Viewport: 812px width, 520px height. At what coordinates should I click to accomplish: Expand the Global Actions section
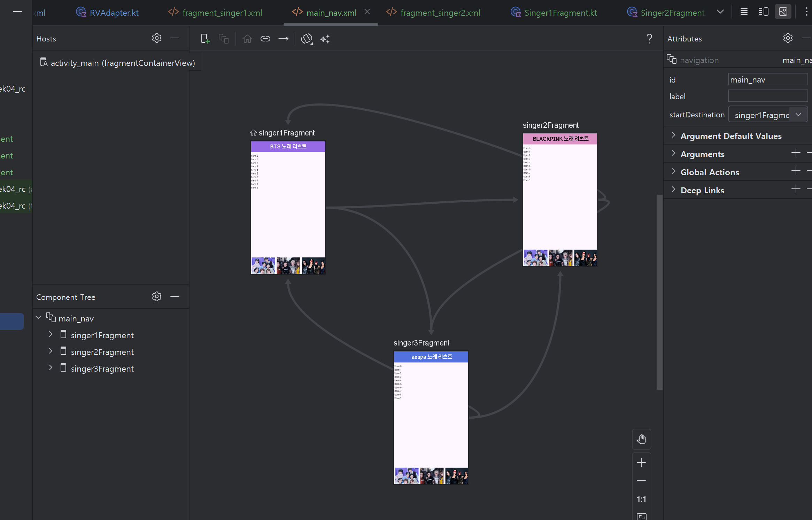tap(673, 172)
